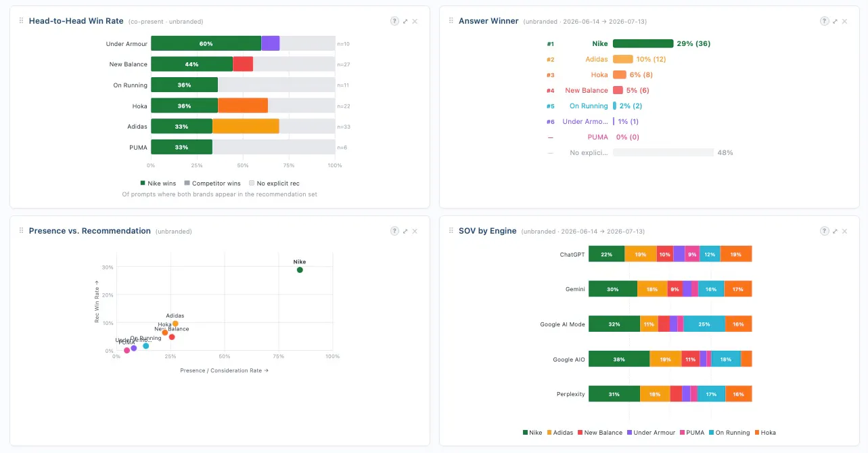
Task: Select the green 36% On Running win bar
Action: [184, 85]
